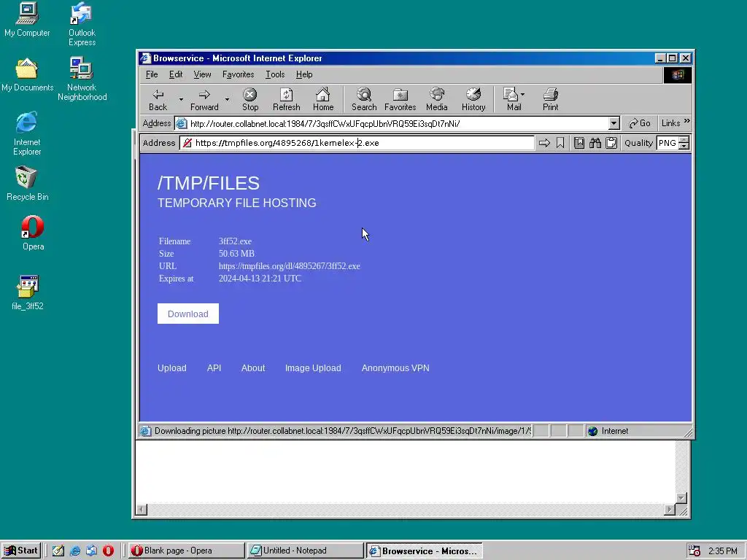Click the Image Upload link

coord(313,368)
